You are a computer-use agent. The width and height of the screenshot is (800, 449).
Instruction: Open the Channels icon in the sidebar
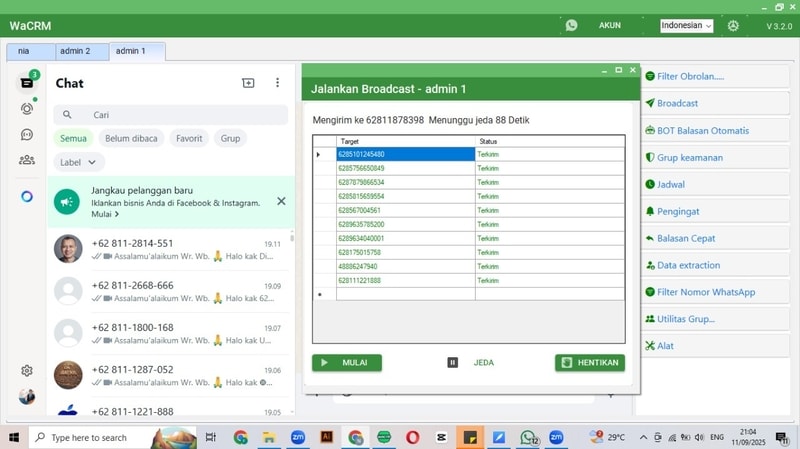(27, 134)
